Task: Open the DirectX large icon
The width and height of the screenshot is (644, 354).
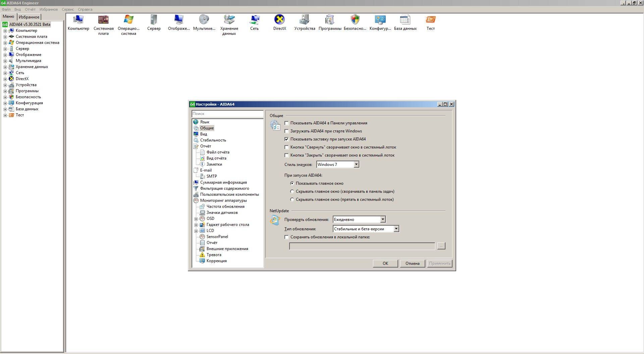Action: click(279, 22)
